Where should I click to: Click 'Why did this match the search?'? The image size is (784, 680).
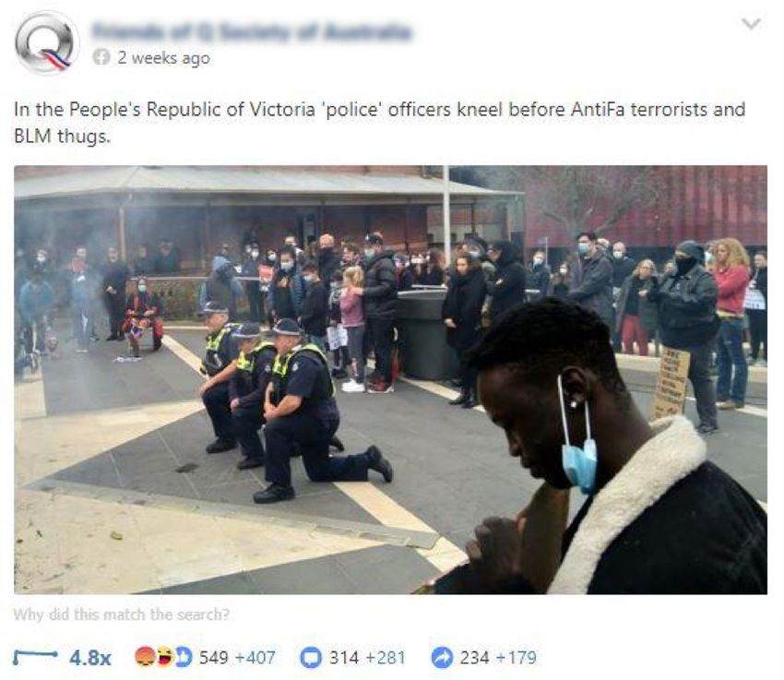point(121,614)
